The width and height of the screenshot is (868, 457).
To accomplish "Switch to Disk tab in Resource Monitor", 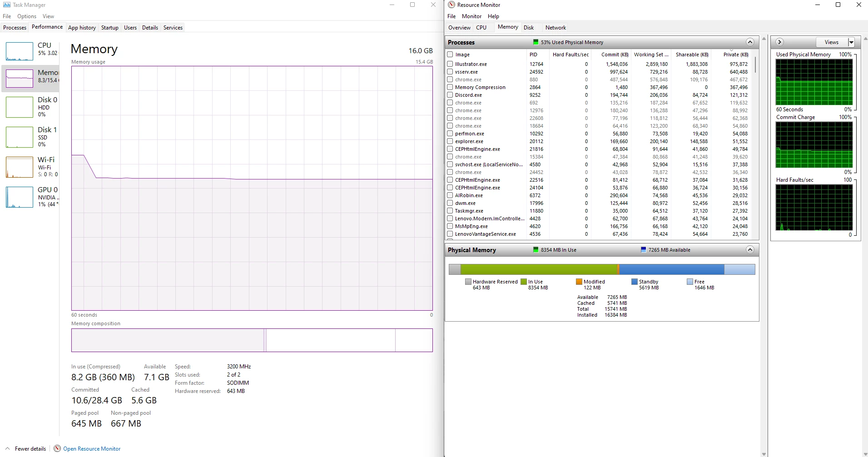I will [529, 28].
